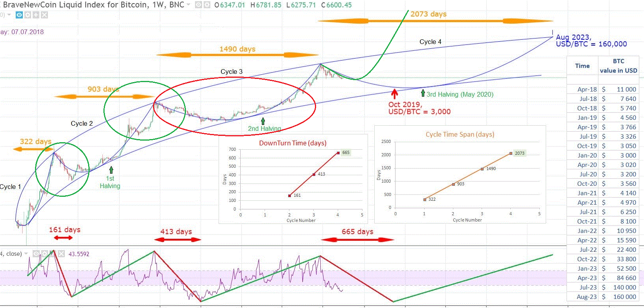Viewport: 644px width, 308px height.
Task: Click the 'Cycle Time Span (days)' chart title
Action: pos(460,134)
